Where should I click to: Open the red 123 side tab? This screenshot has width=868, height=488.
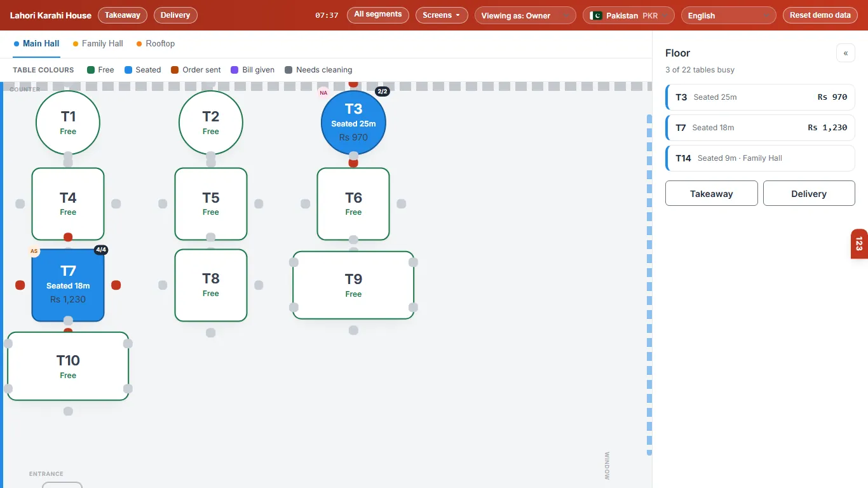(859, 243)
